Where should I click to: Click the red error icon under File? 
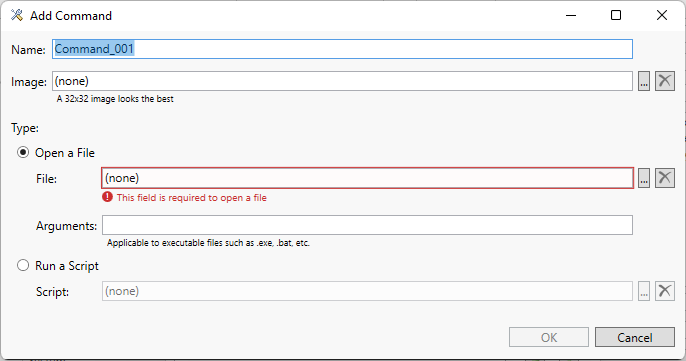[x=107, y=197]
